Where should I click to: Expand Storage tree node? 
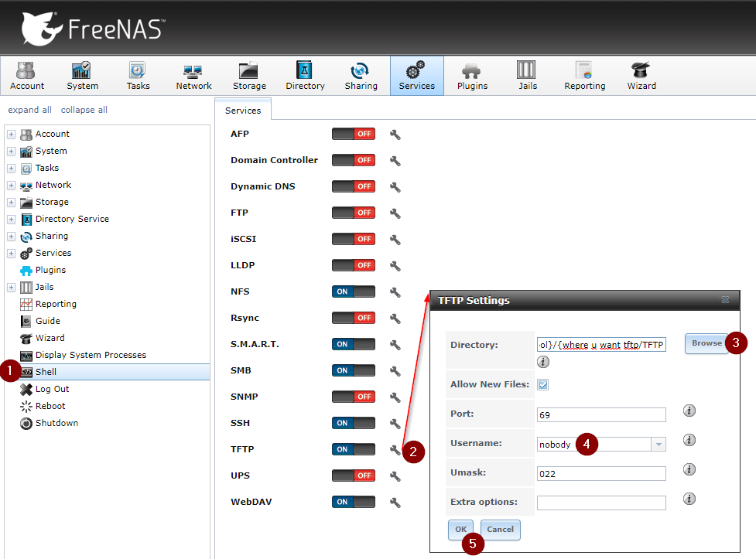pos(11,203)
